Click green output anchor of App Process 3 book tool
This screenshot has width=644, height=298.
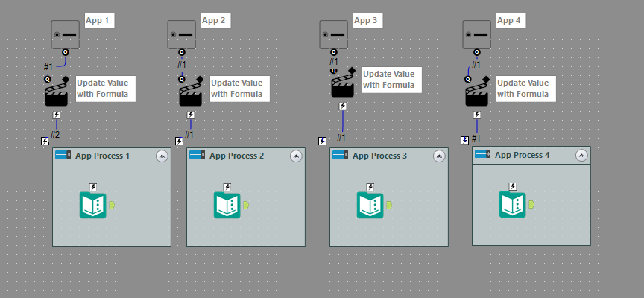tap(389, 205)
